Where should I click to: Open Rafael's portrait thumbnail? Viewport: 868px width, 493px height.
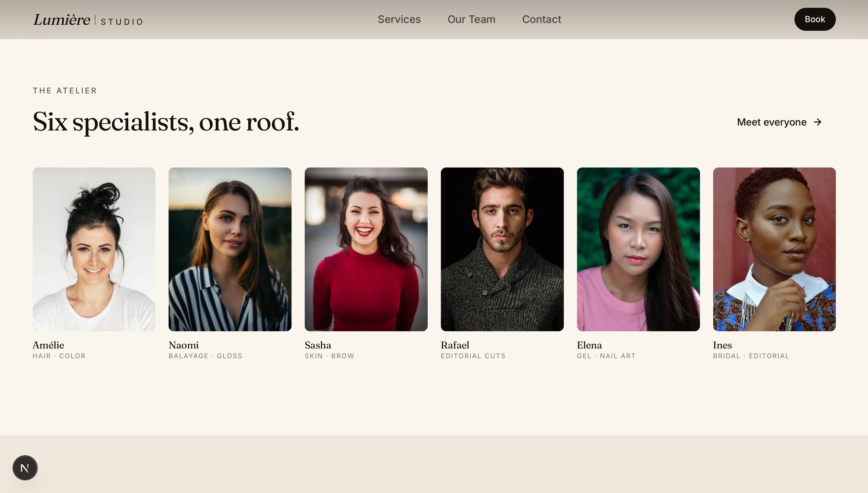(502, 249)
